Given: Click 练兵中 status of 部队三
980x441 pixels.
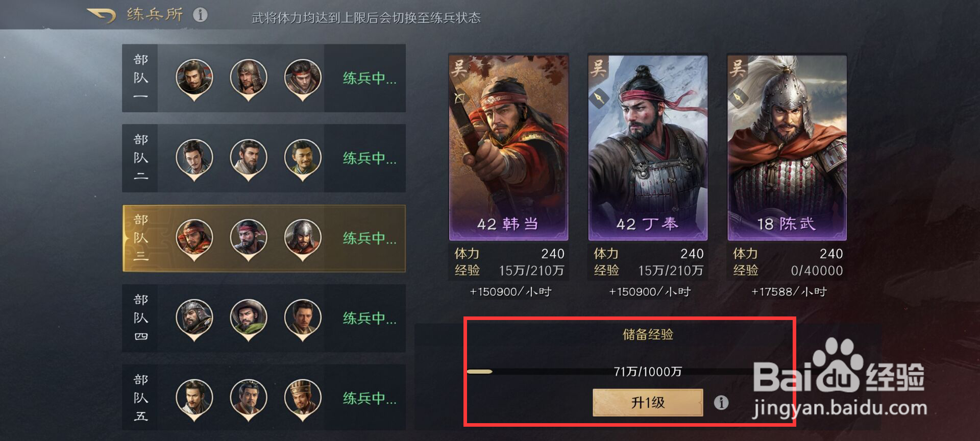Looking at the screenshot, I should [370, 238].
